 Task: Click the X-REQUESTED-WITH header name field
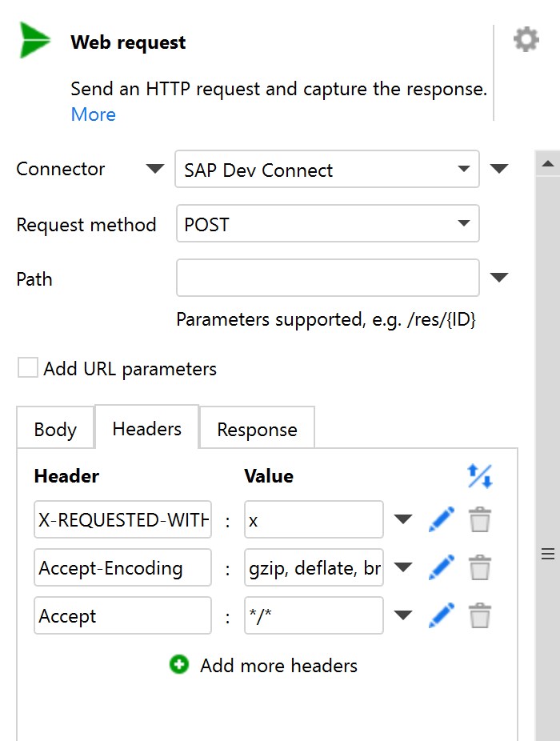[x=123, y=519]
